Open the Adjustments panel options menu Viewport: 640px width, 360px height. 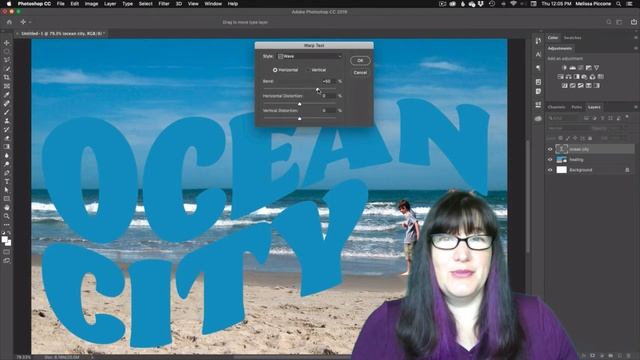coord(636,48)
